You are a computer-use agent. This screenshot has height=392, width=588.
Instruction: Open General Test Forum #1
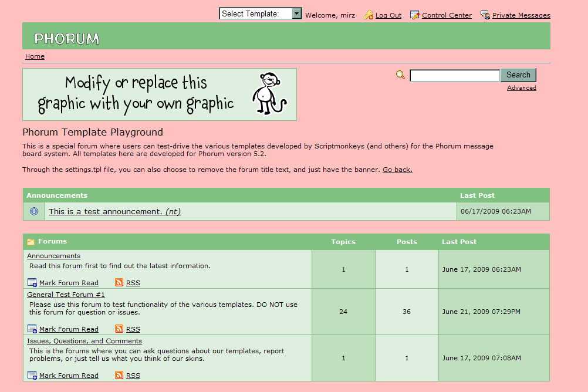pyautogui.click(x=66, y=295)
